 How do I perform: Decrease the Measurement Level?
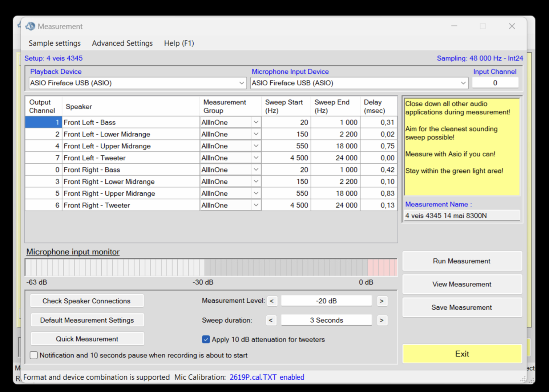(272, 301)
